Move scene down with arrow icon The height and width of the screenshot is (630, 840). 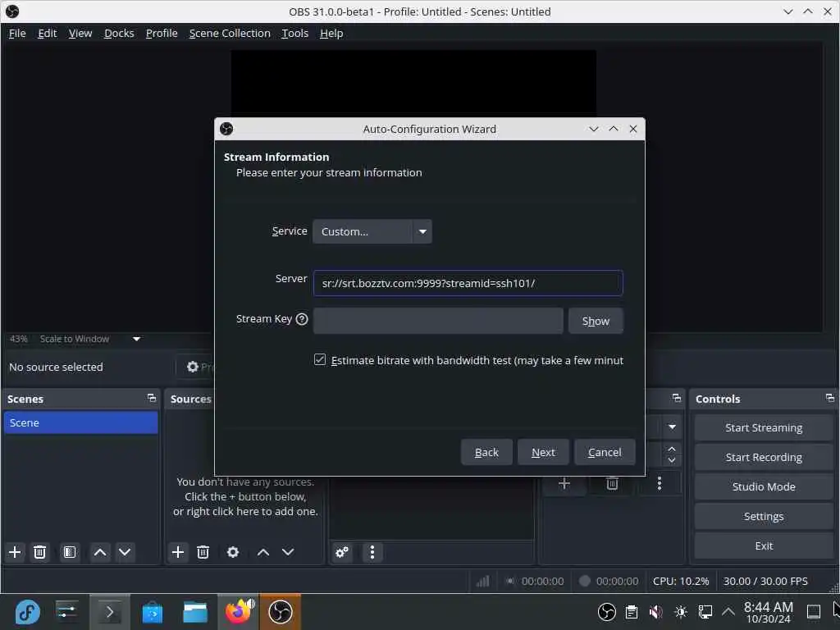(x=125, y=552)
